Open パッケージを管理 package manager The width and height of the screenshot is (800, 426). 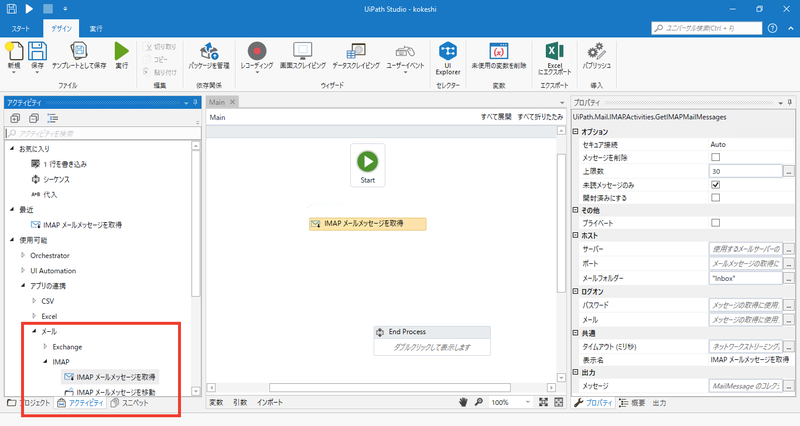(209, 56)
